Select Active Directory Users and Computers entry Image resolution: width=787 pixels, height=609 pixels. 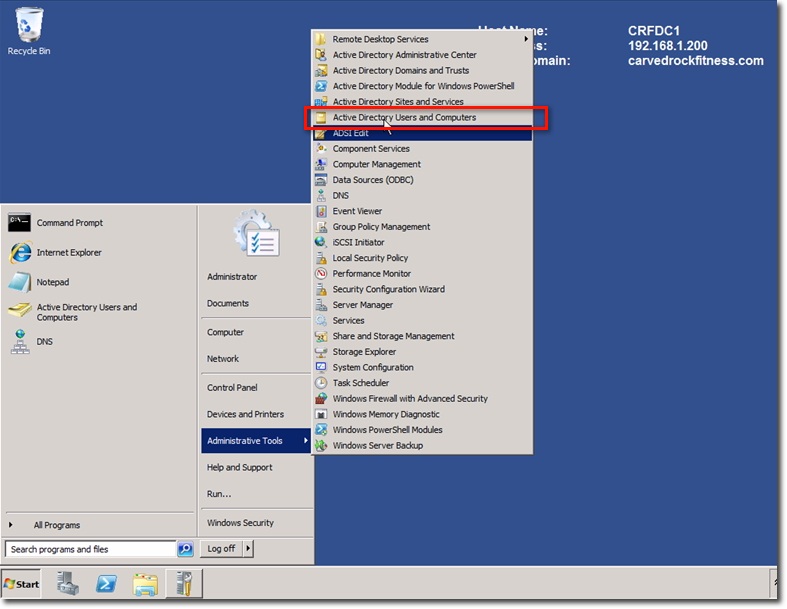point(422,117)
